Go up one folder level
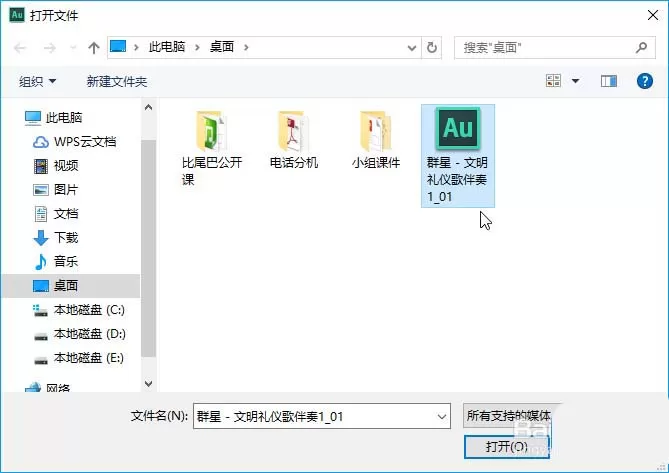 tap(94, 48)
